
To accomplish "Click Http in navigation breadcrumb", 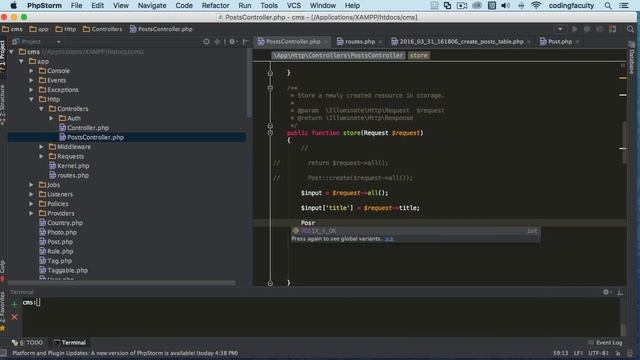I will tap(66, 29).
